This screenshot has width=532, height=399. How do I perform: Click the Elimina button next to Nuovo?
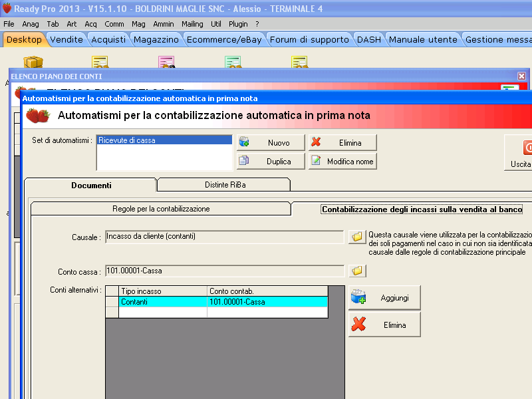coord(342,142)
